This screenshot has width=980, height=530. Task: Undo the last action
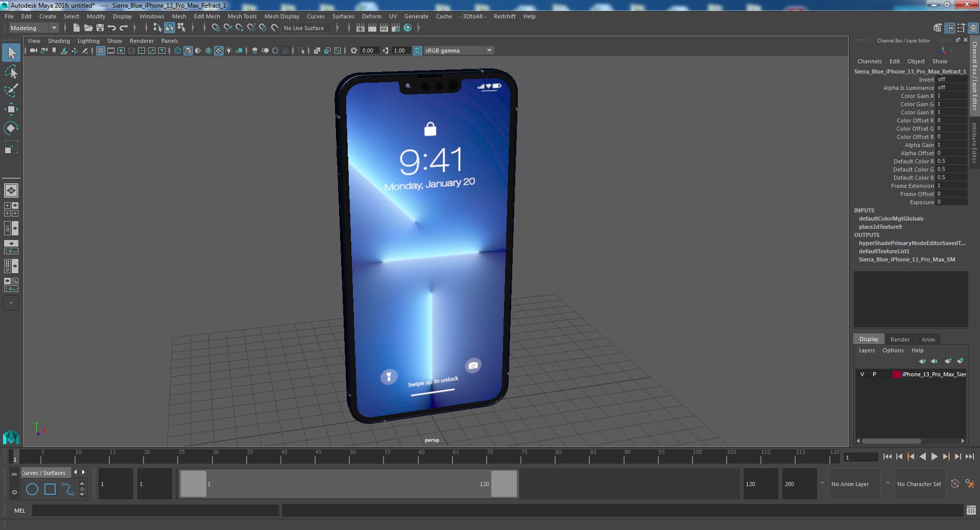pyautogui.click(x=112, y=28)
